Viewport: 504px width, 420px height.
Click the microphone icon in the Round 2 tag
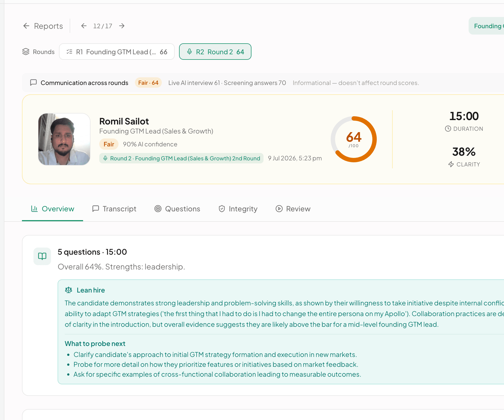tap(105, 158)
